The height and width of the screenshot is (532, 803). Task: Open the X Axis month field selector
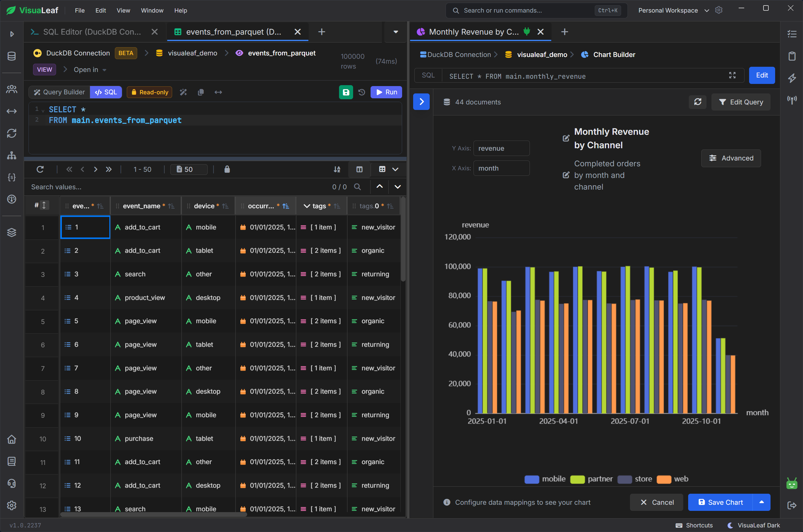point(501,168)
